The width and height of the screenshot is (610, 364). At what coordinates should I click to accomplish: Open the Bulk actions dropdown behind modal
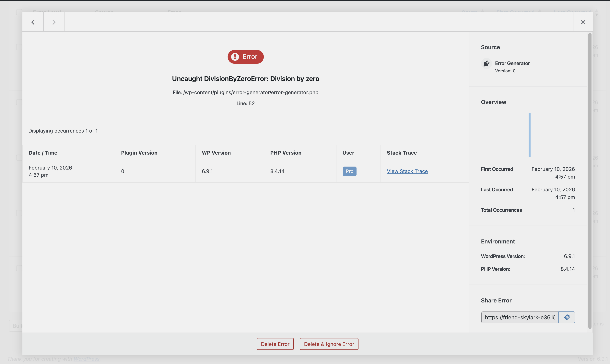[16, 326]
